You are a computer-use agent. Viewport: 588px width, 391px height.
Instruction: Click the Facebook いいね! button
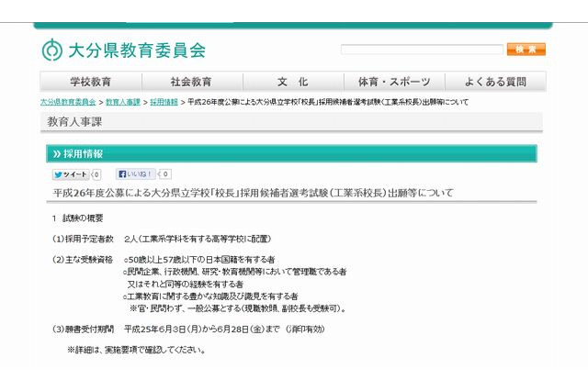pos(135,174)
